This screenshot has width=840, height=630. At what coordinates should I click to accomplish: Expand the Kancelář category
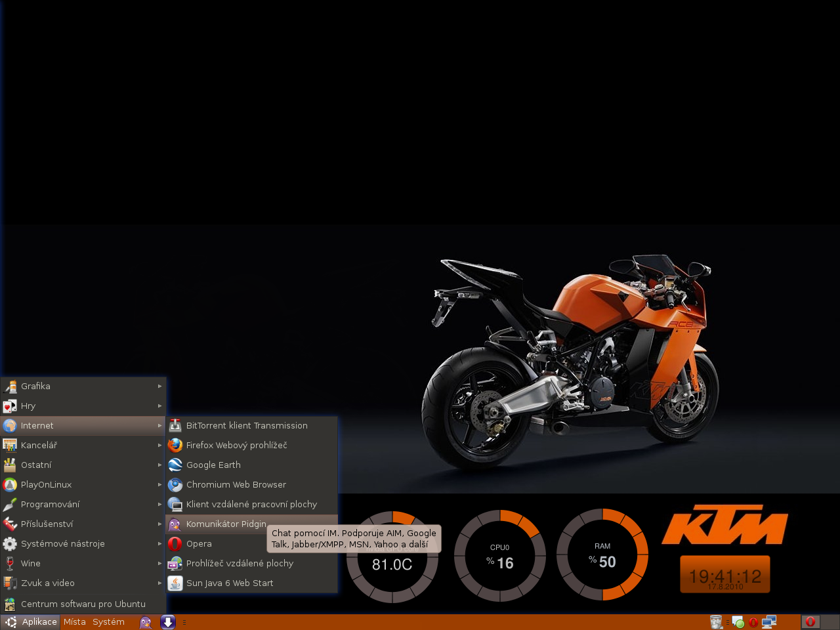click(x=39, y=445)
